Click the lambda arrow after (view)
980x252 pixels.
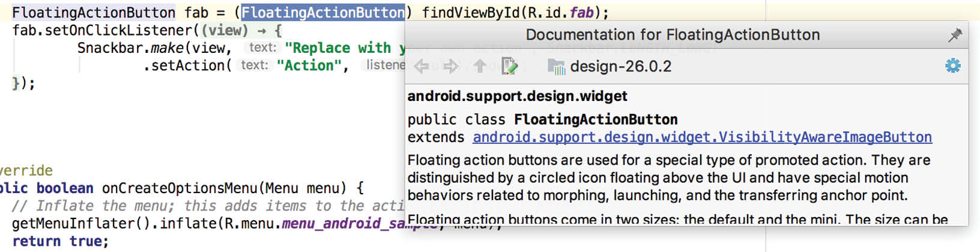(262, 31)
